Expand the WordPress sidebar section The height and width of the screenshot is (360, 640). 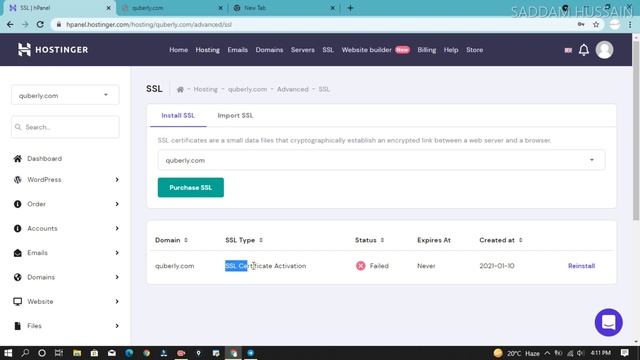[117, 180]
